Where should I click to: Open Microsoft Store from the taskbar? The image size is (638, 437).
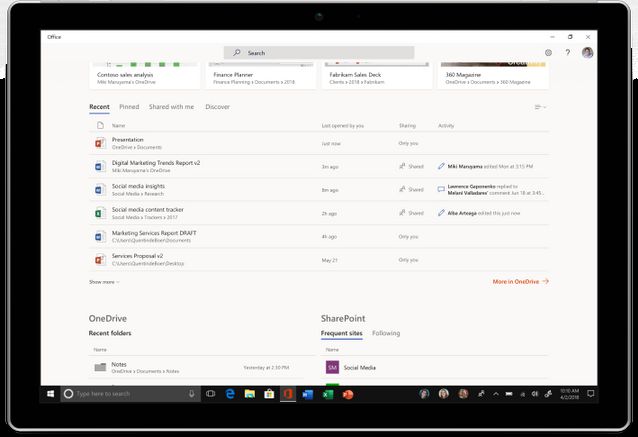[x=269, y=394]
